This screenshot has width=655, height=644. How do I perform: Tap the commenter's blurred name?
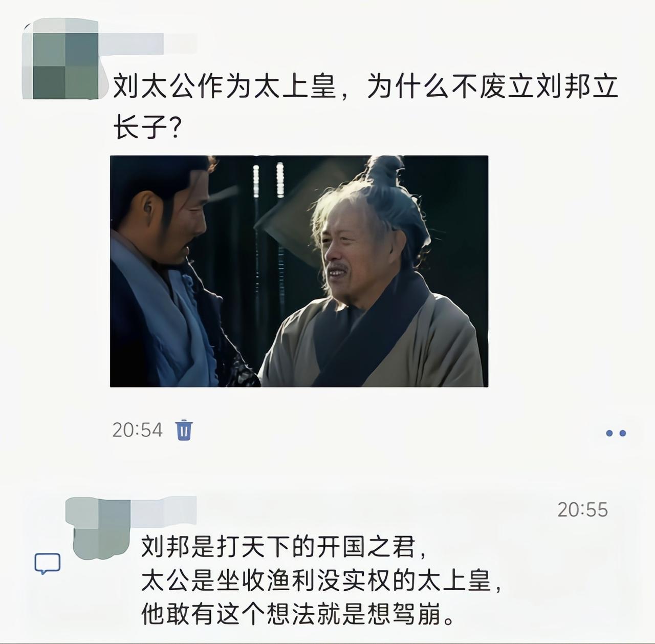pyautogui.click(x=164, y=511)
